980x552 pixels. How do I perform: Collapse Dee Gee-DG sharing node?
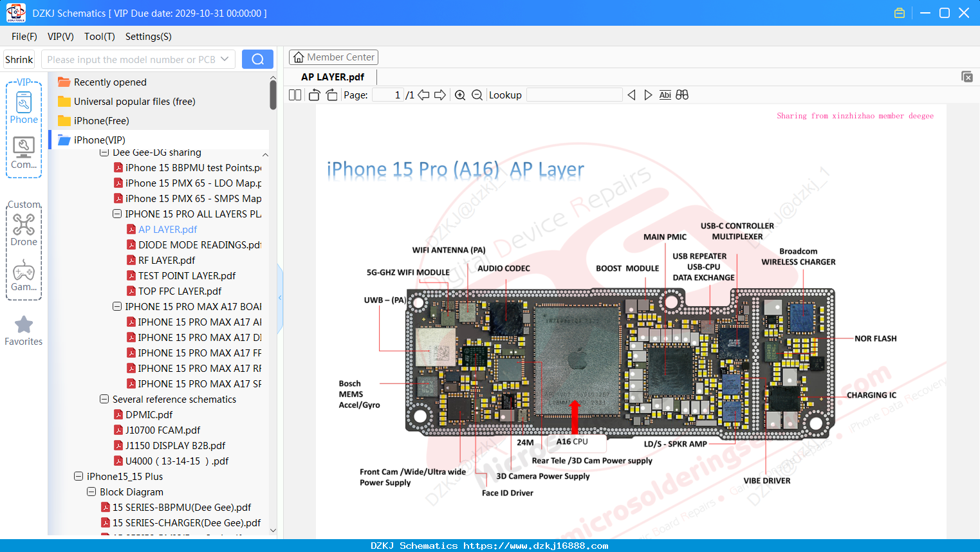point(104,152)
